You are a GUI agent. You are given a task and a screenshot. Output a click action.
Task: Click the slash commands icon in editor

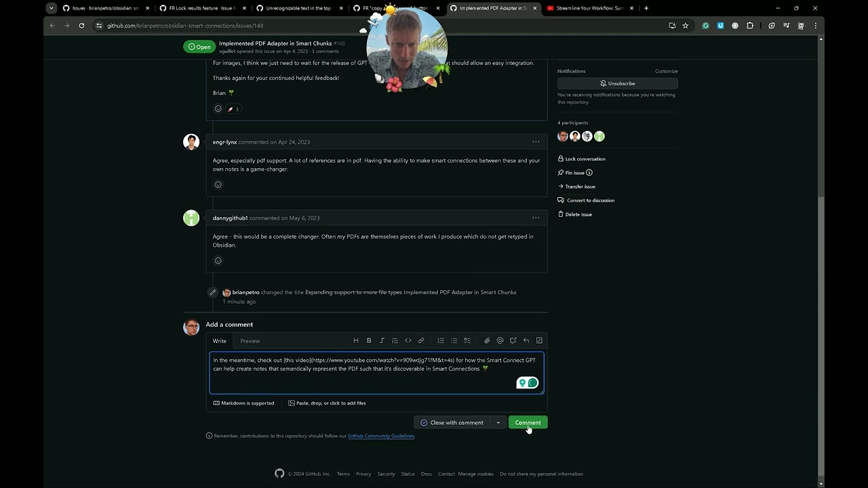(x=539, y=340)
